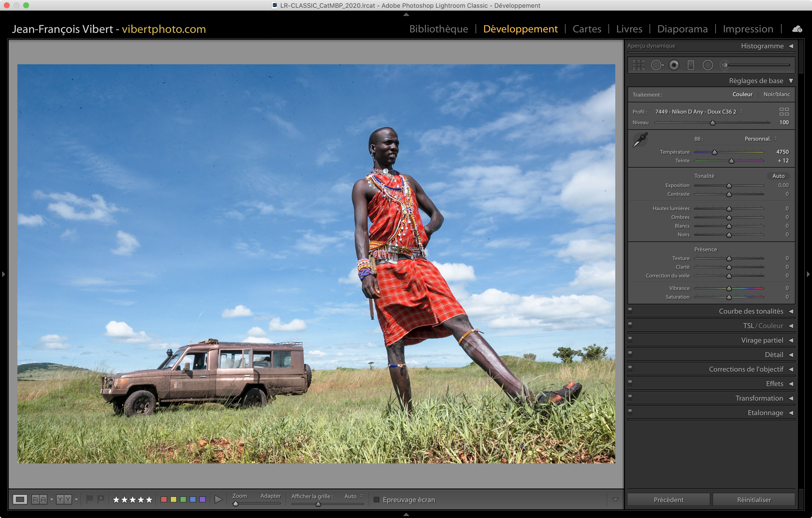Apply the red color label swatch

[x=164, y=499]
